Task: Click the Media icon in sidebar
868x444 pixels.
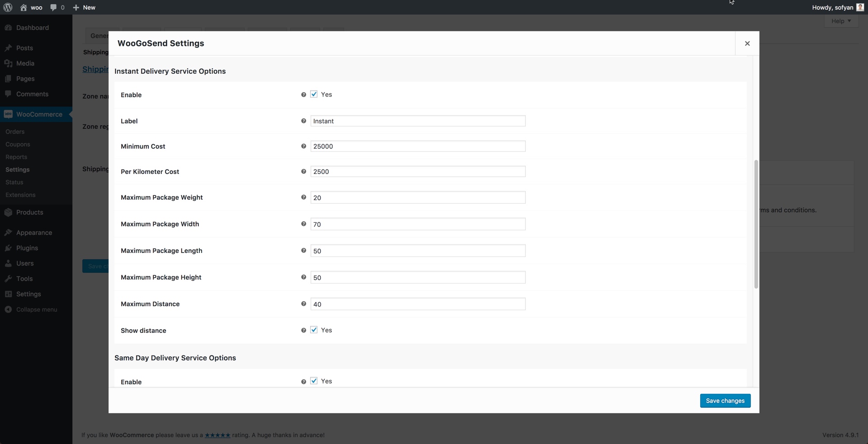Action: [8, 63]
